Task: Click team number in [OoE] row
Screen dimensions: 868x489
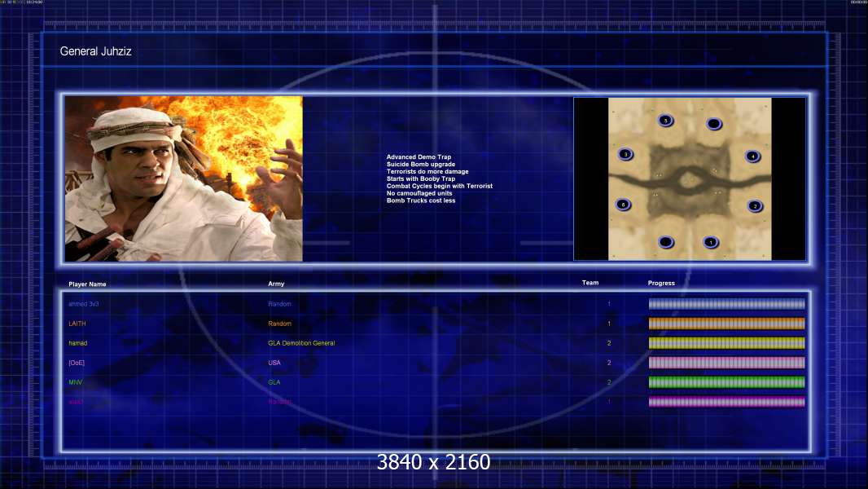Action: 609,363
